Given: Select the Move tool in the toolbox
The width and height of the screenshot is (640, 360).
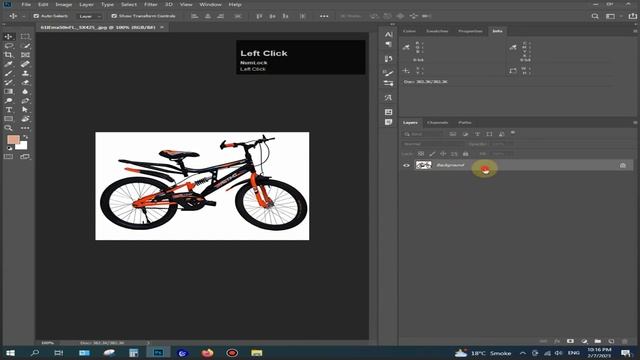Looking at the screenshot, I should pos(9,37).
